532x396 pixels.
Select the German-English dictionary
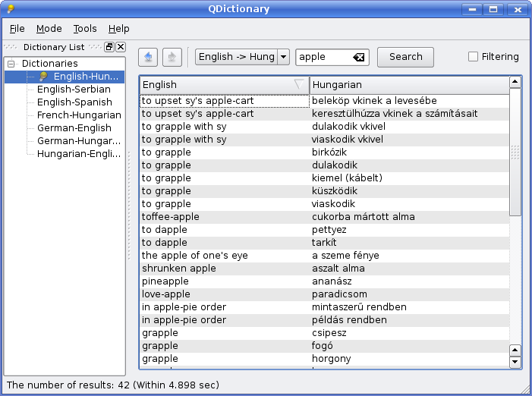tap(74, 127)
